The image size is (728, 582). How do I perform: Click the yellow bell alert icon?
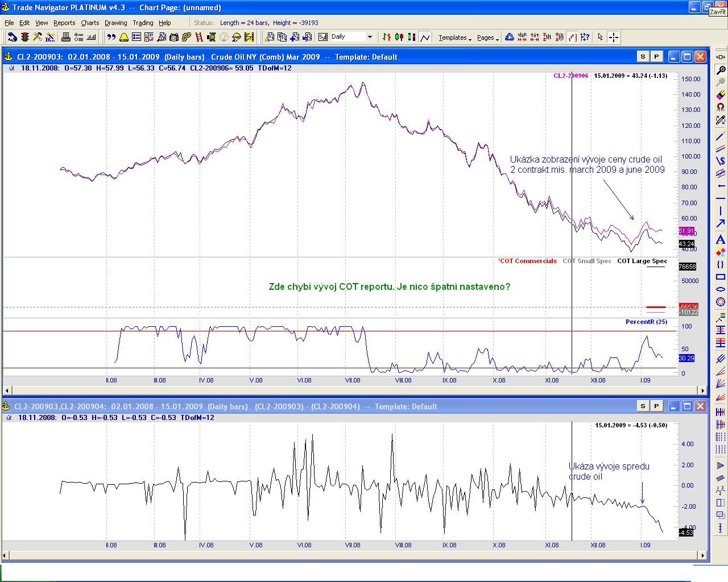pos(123,37)
